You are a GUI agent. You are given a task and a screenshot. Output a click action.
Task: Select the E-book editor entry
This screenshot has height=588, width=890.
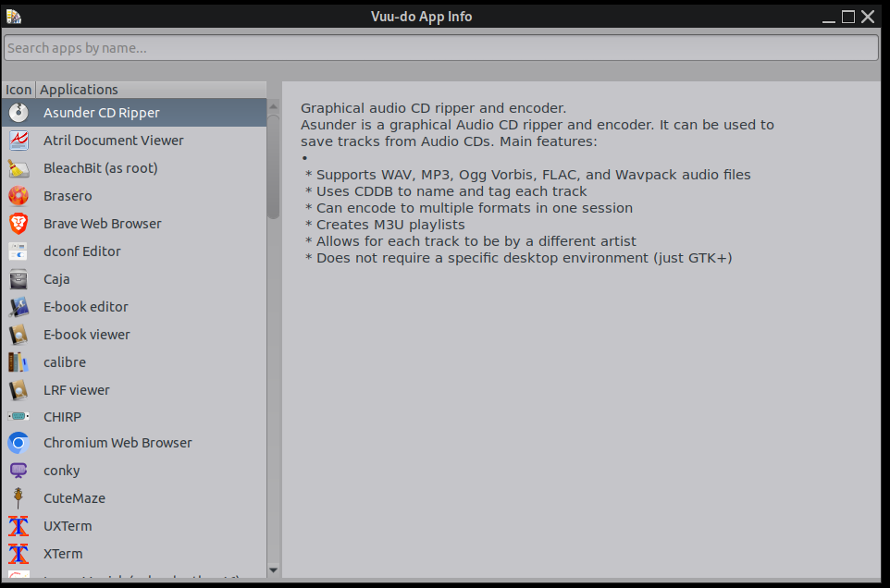134,307
